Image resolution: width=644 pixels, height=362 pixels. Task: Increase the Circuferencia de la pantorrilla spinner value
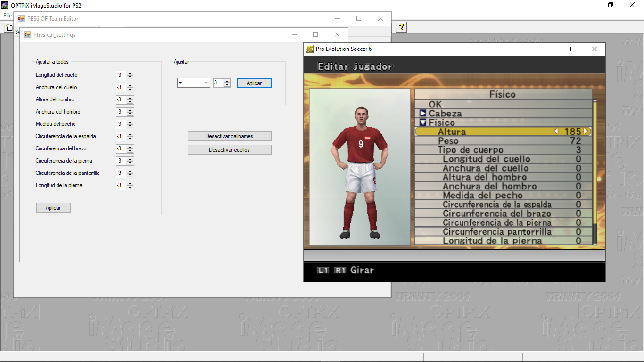coord(130,171)
